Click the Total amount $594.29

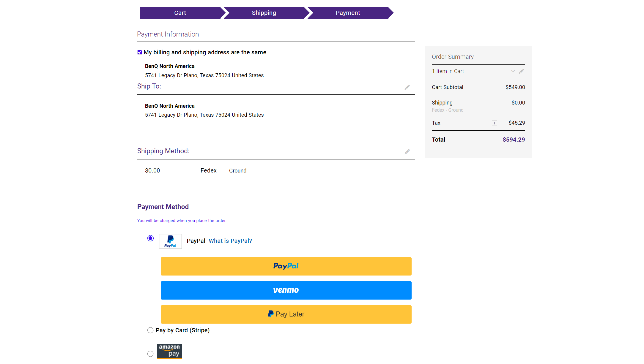pyautogui.click(x=514, y=140)
